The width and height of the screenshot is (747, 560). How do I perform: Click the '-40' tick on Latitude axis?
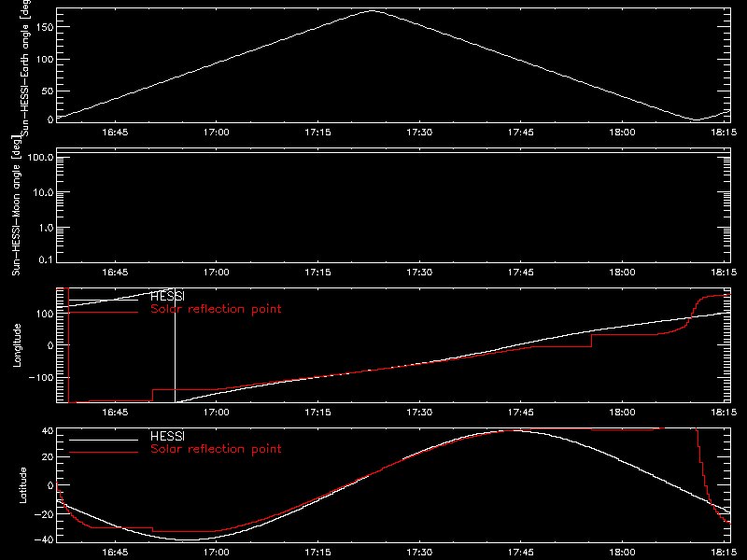click(44, 539)
